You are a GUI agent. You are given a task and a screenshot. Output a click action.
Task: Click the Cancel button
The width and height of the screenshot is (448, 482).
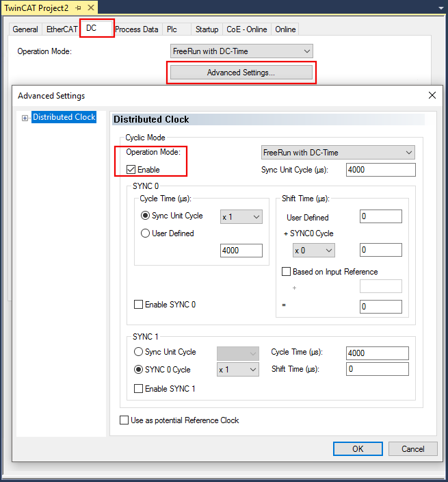pyautogui.click(x=412, y=449)
